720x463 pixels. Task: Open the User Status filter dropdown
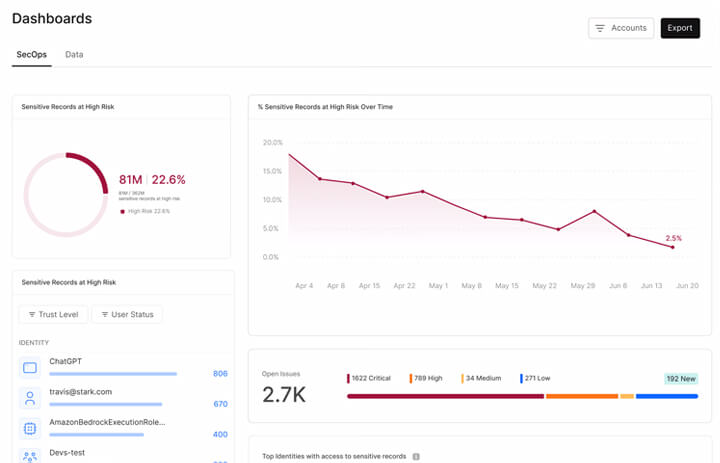pyautogui.click(x=127, y=314)
